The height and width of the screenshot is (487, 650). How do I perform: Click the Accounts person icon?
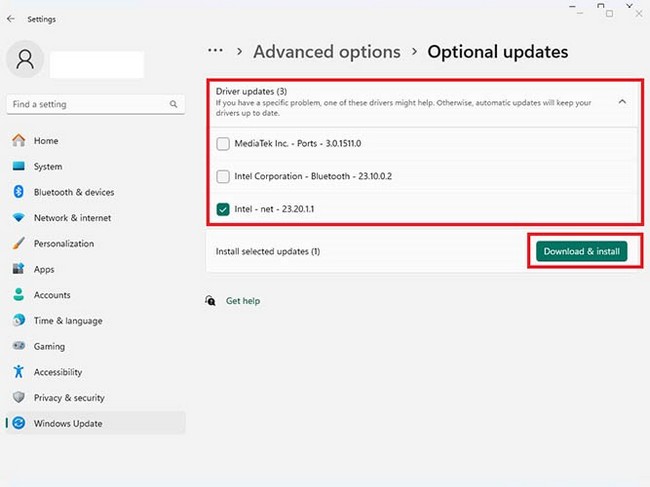(x=19, y=294)
